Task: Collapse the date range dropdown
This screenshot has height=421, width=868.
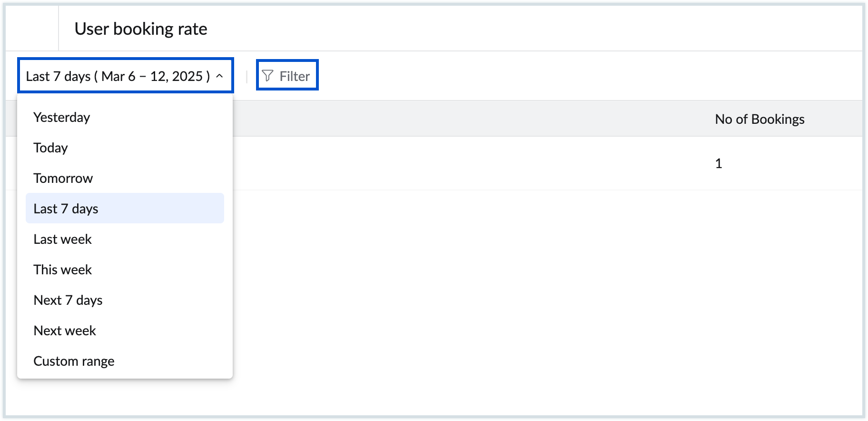Action: 125,75
